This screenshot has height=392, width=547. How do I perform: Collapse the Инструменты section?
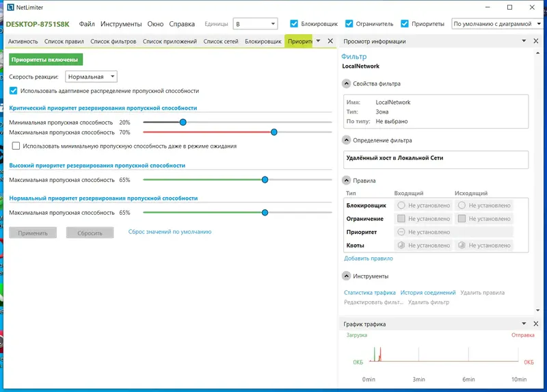click(x=346, y=276)
